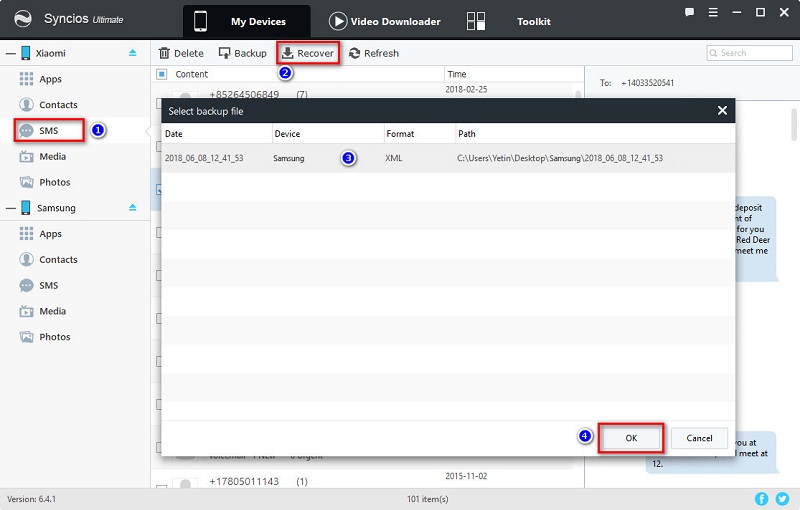Close the Select backup file dialog
The image size is (800, 510).
pyautogui.click(x=722, y=110)
